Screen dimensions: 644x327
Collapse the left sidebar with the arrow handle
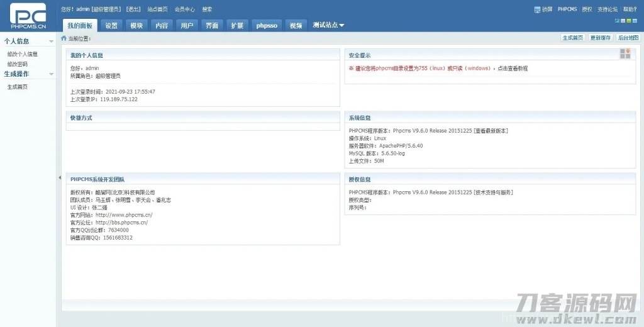click(x=60, y=177)
